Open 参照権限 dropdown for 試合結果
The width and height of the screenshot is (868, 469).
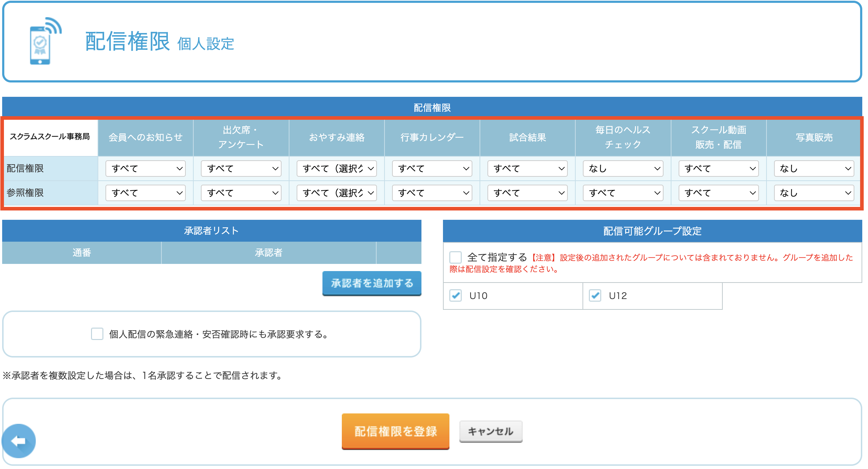pyautogui.click(x=528, y=193)
